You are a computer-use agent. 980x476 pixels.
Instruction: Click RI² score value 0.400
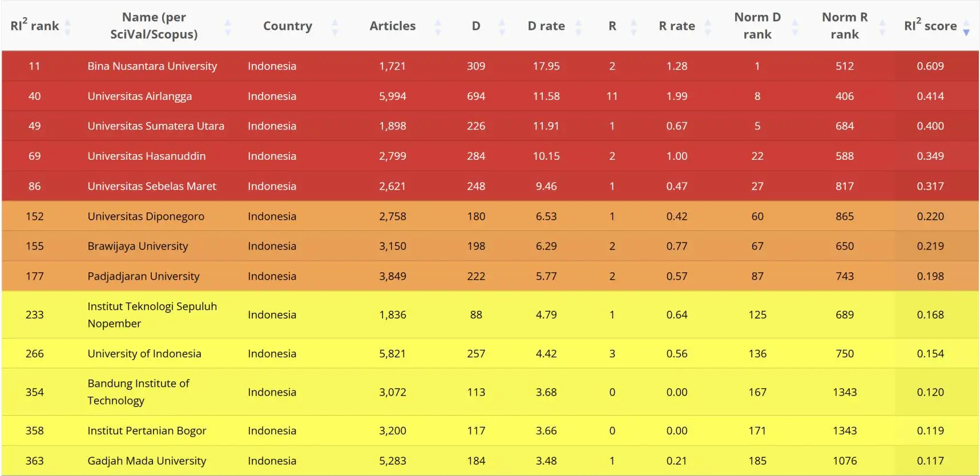point(930,126)
